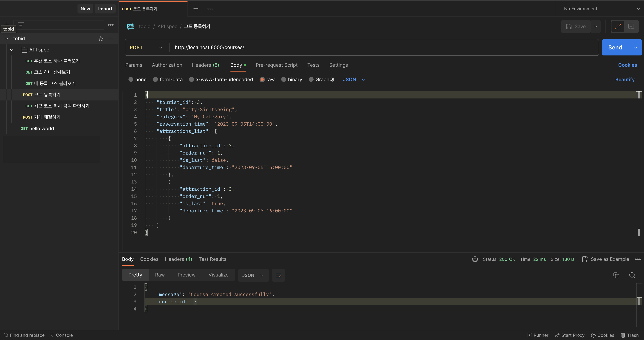Select the binary body option
This screenshot has width=644, height=340.
click(x=283, y=80)
